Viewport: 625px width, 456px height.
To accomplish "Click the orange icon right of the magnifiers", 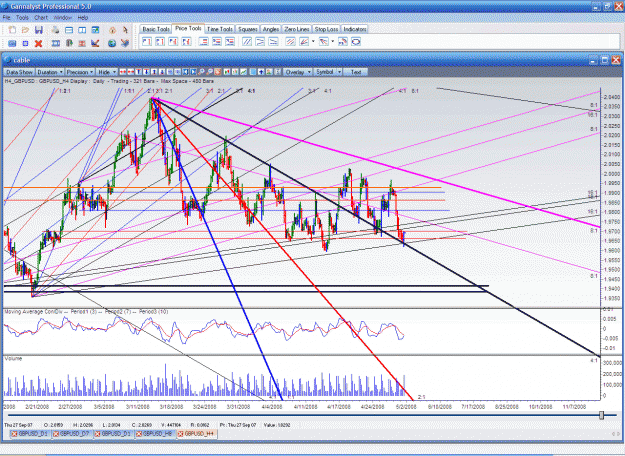I will pos(218,72).
